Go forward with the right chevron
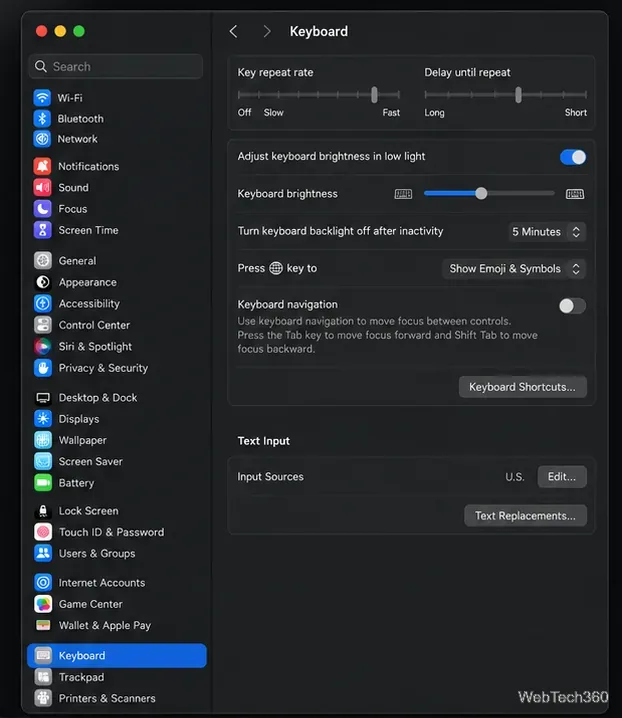The image size is (622, 718). [267, 31]
